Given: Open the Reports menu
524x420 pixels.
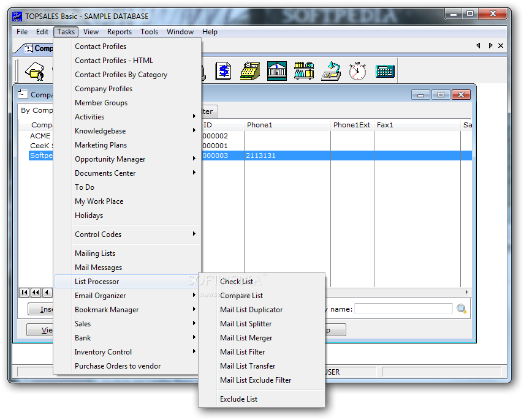Looking at the screenshot, I should (x=120, y=32).
